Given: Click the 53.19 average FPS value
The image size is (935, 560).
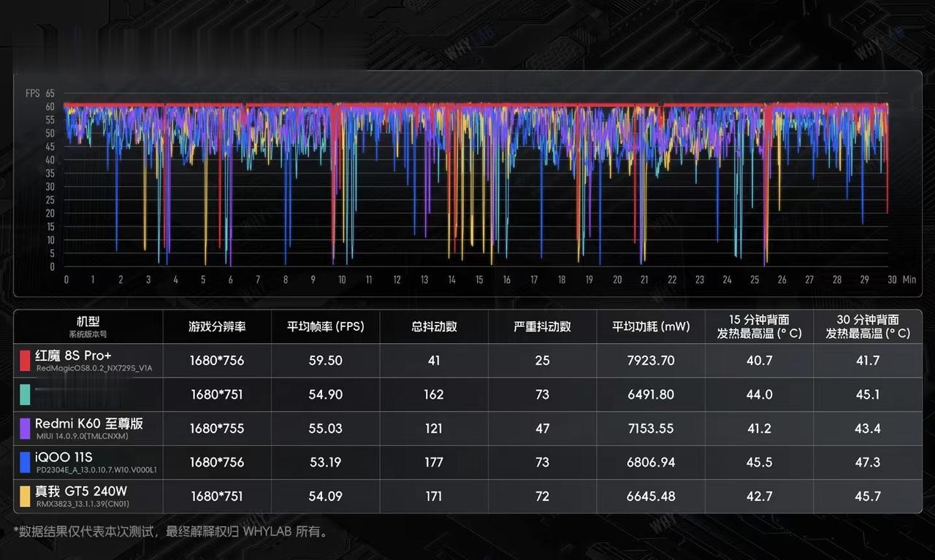Looking at the screenshot, I should click(325, 462).
